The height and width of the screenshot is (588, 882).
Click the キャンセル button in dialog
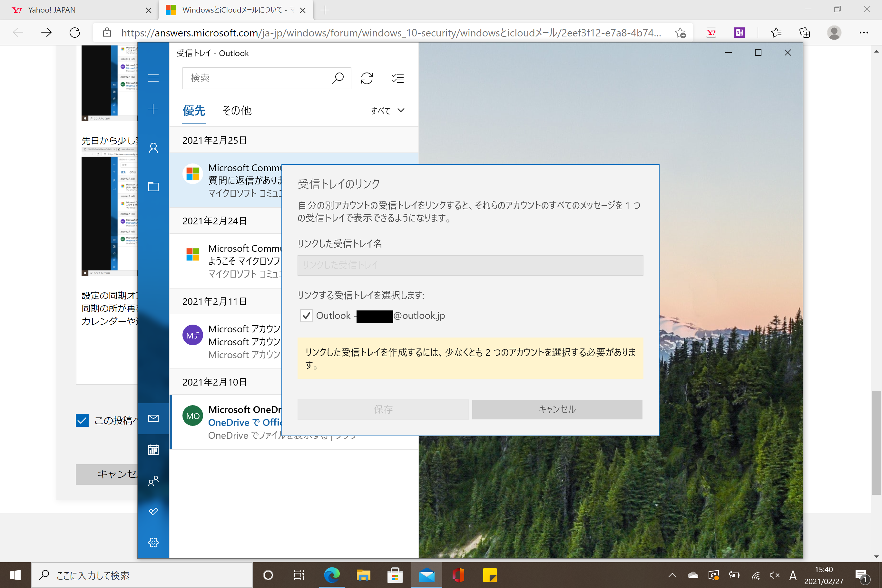click(x=557, y=409)
